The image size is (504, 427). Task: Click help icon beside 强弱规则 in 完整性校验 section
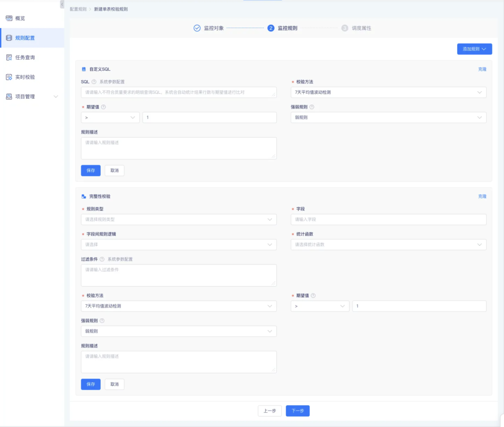(102, 320)
